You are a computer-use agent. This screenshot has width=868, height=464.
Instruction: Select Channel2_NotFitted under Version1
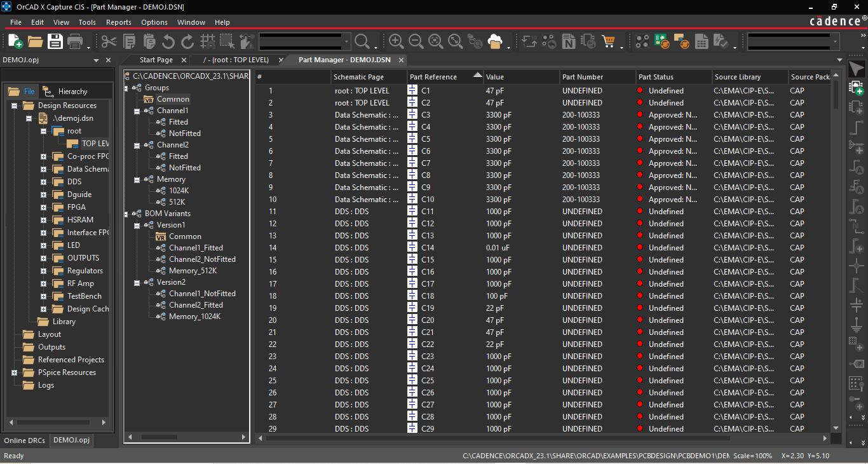coord(201,259)
